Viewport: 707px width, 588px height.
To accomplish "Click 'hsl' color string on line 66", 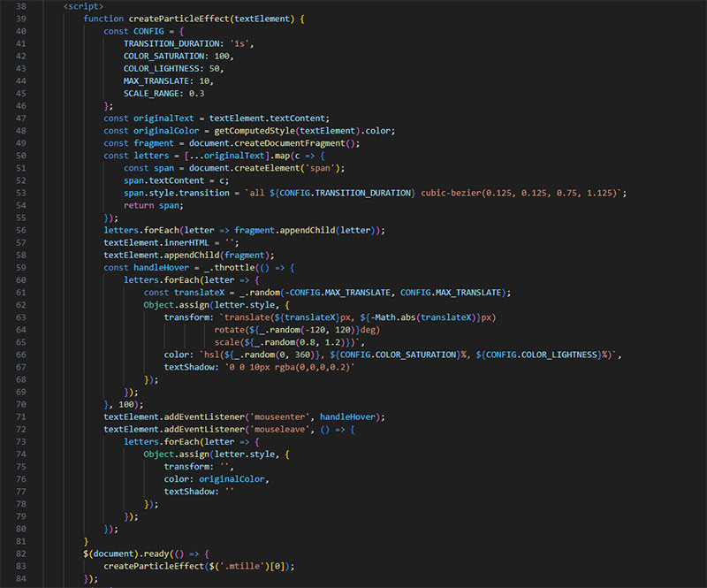I will pyautogui.click(x=411, y=355).
